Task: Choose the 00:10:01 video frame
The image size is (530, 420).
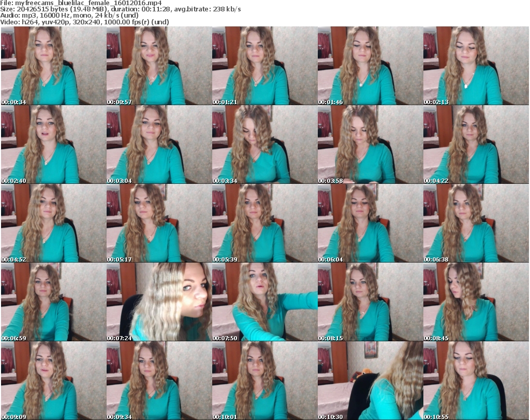Action: pos(264,381)
